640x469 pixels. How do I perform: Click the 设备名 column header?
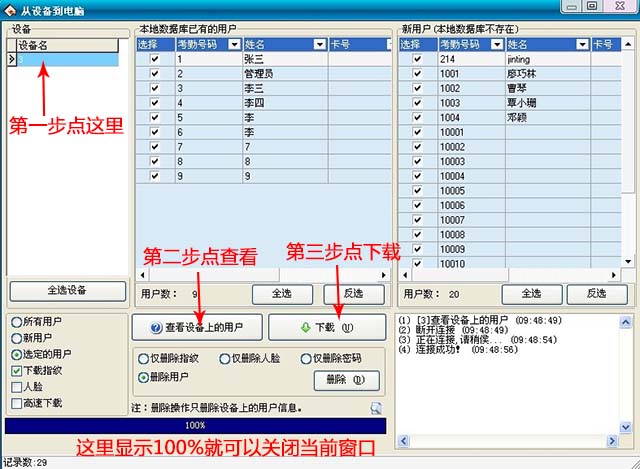click(67, 45)
